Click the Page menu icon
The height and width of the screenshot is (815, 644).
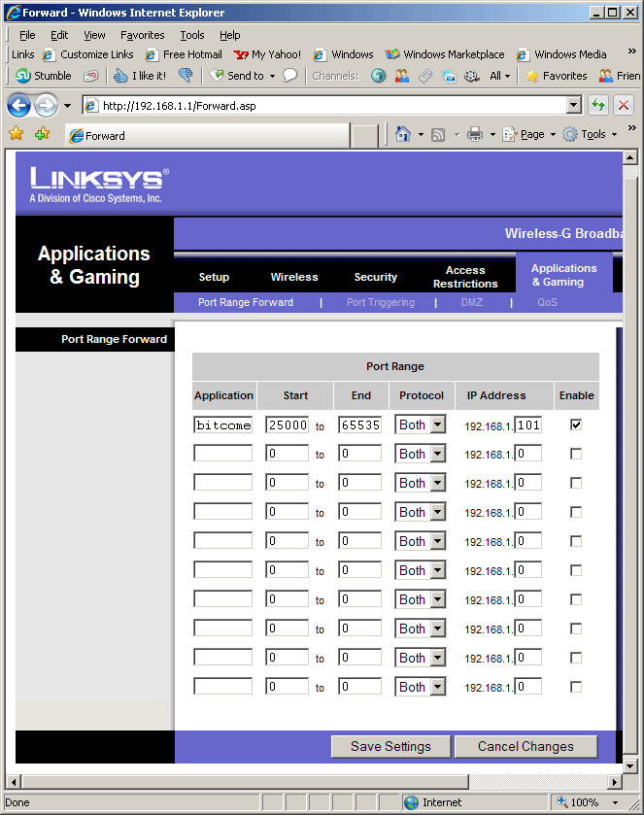coord(509,135)
